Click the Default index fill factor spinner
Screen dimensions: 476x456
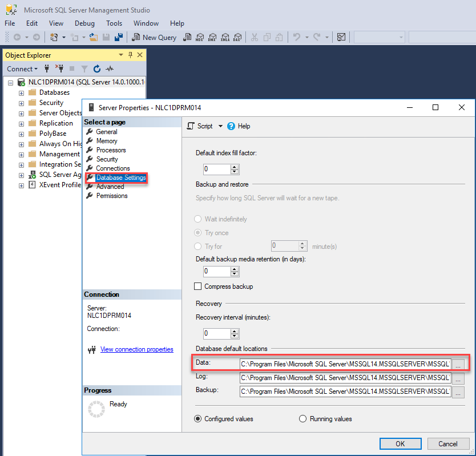234,169
